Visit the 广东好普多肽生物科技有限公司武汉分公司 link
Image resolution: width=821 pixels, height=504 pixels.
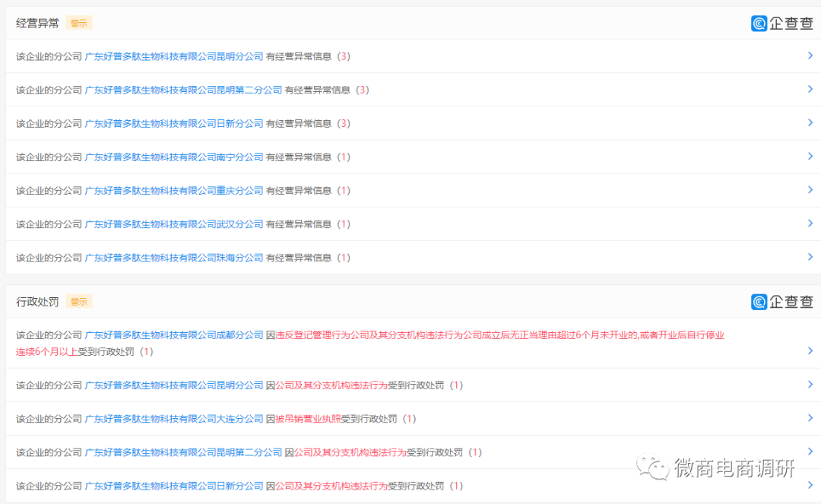click(x=174, y=224)
